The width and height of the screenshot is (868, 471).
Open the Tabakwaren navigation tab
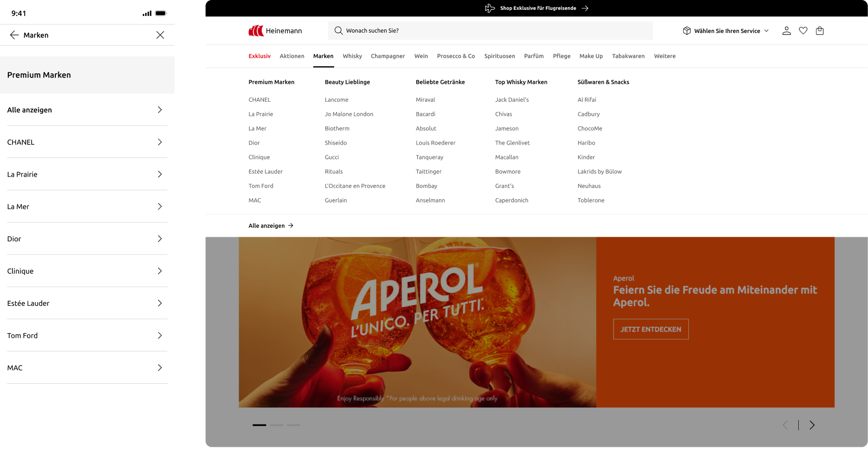click(x=628, y=56)
